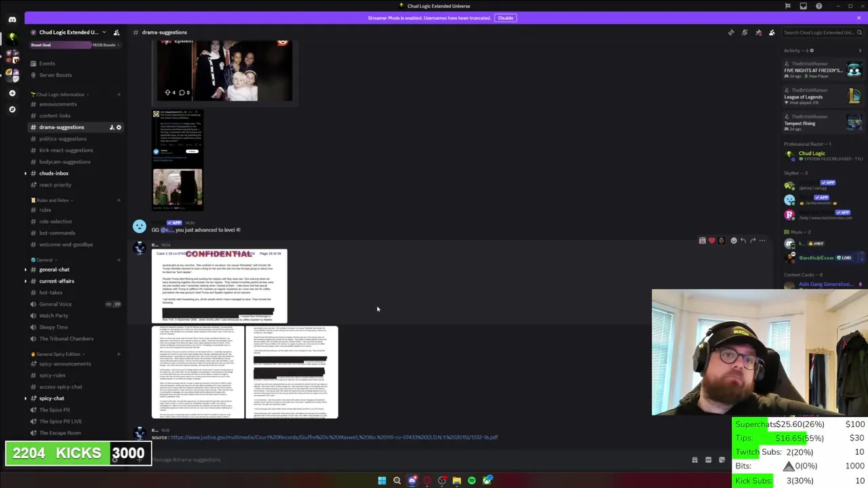Forward the hovered message icon
Viewport: 868px width, 488px height.
point(753,241)
